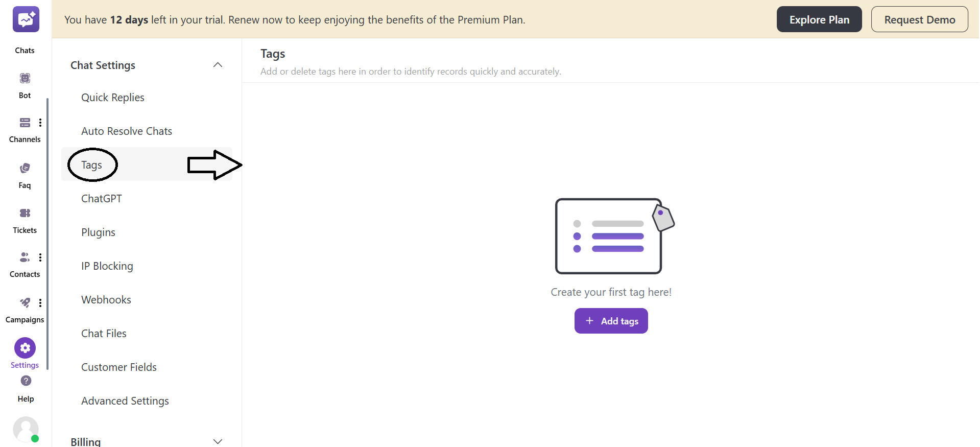Open the Chats icon in sidebar
This screenshot has height=447, width=980.
[x=26, y=20]
